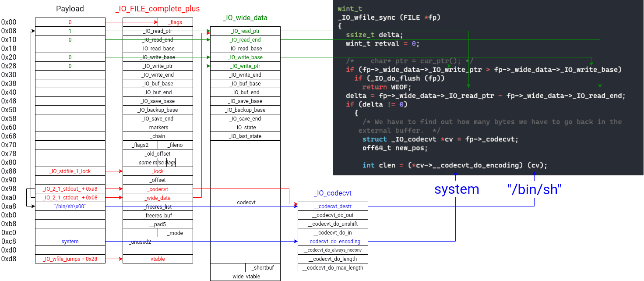Click the "system" cell in Payload column
This screenshot has height=281, width=644.
[x=70, y=242]
